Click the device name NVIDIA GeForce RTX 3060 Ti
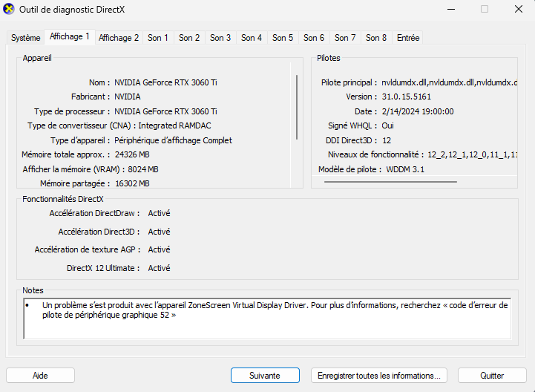Image resolution: width=535 pixels, height=392 pixels. (165, 82)
